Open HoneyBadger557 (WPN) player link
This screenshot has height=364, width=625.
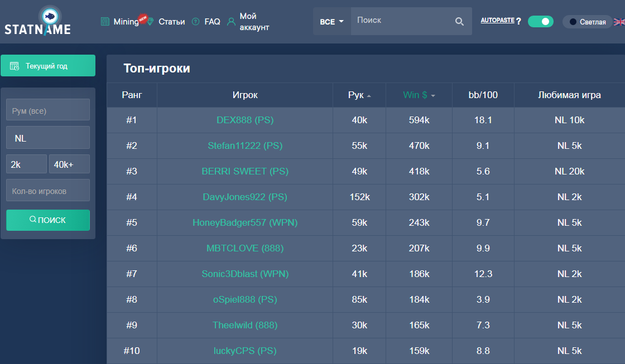click(245, 222)
